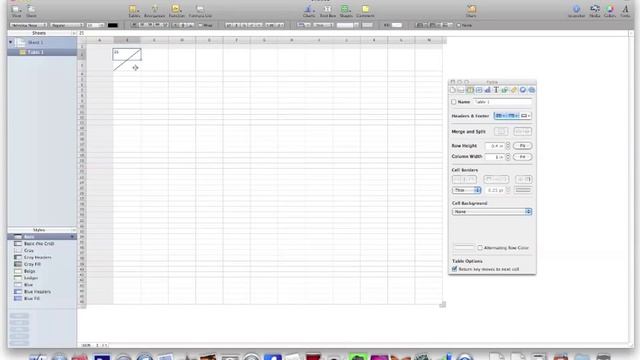Click the text color black swatch
Viewport: 640px width, 360px height.
click(113, 25)
